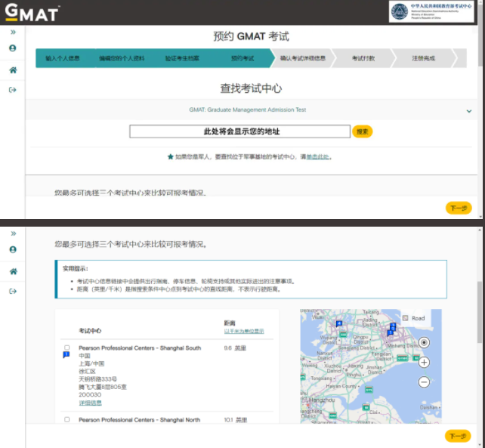Click postal code 200030 text
This screenshot has height=448, width=485.
click(x=90, y=395)
